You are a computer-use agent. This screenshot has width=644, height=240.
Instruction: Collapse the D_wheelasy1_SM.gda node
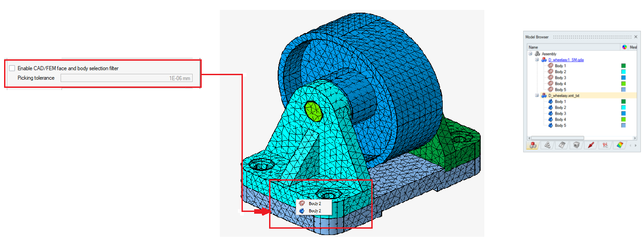(x=537, y=60)
